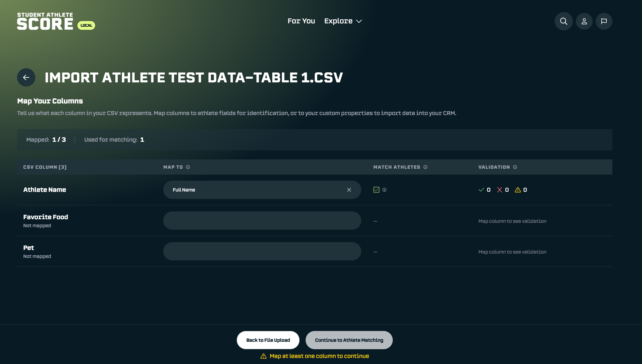Click Continue to Athlete Matching button
The width and height of the screenshot is (642, 364).
pyautogui.click(x=349, y=340)
